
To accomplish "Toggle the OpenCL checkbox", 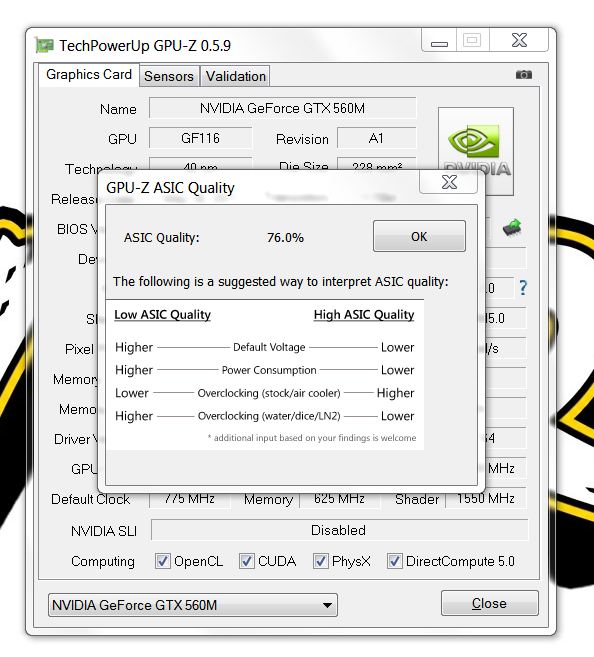I will tap(163, 561).
